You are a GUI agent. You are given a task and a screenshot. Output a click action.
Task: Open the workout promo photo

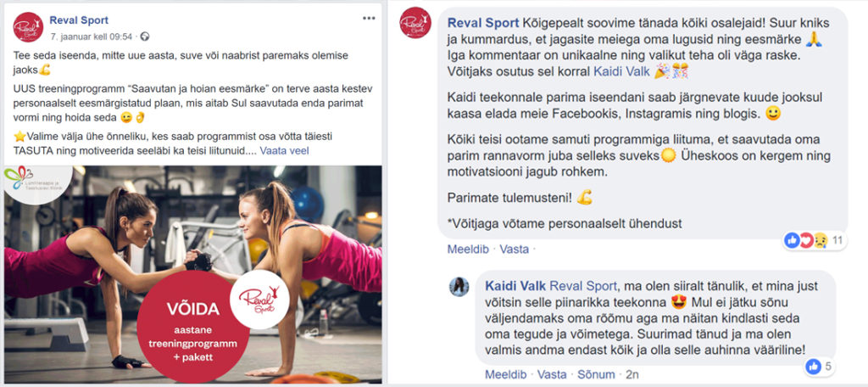point(192,274)
